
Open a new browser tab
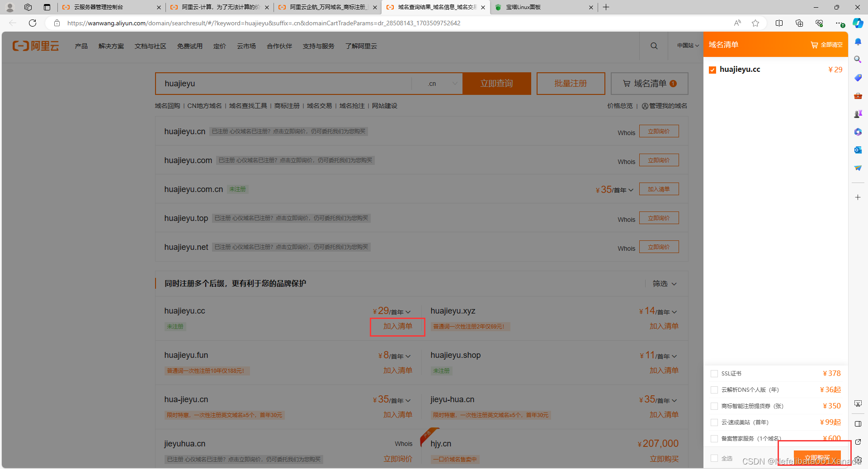click(x=606, y=7)
